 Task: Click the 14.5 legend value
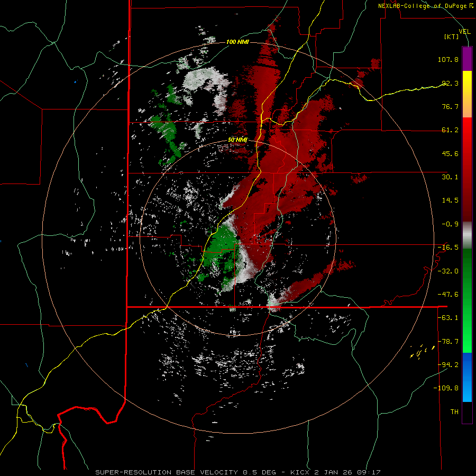(x=450, y=200)
